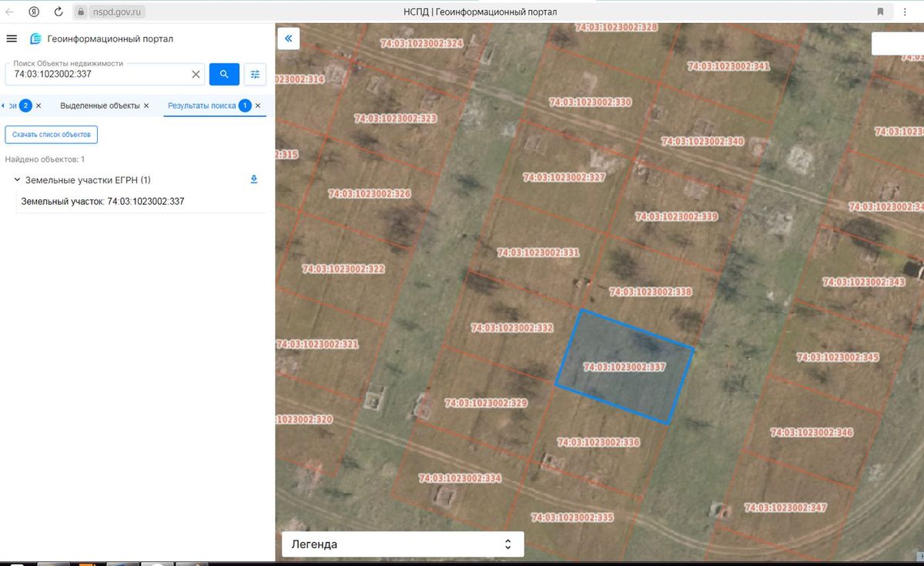Click parcel label 74:03:1023002:343 on map

[x=864, y=282]
